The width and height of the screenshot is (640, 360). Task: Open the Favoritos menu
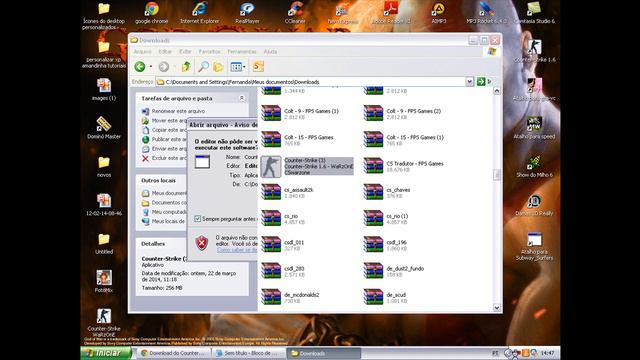click(209, 51)
